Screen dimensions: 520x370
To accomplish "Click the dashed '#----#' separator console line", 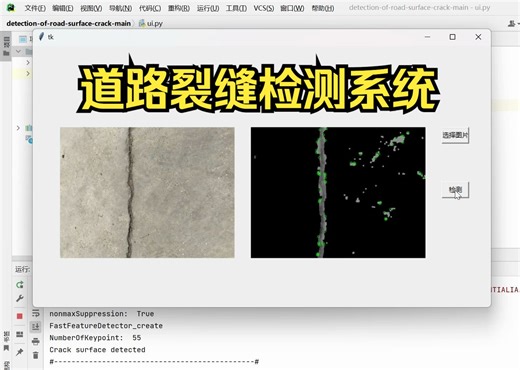I will 154,362.
